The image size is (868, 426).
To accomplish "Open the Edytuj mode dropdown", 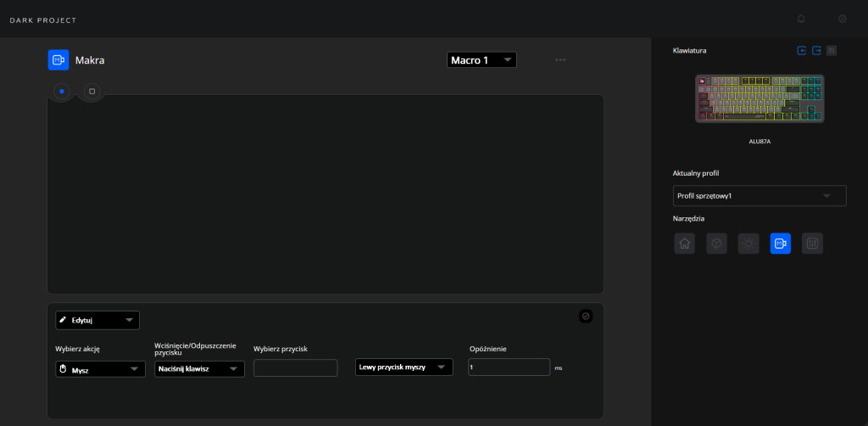I will (97, 320).
